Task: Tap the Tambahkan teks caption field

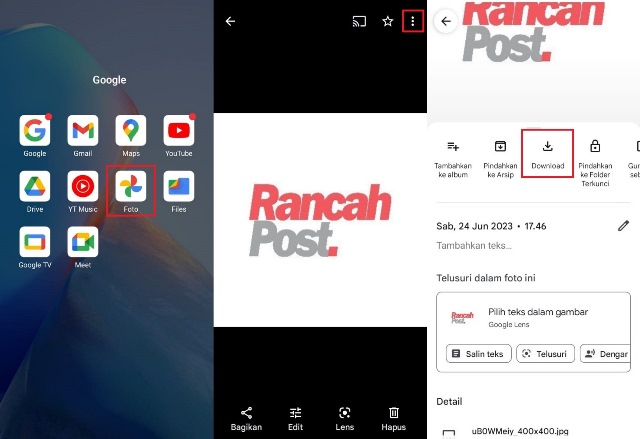Action: [474, 246]
